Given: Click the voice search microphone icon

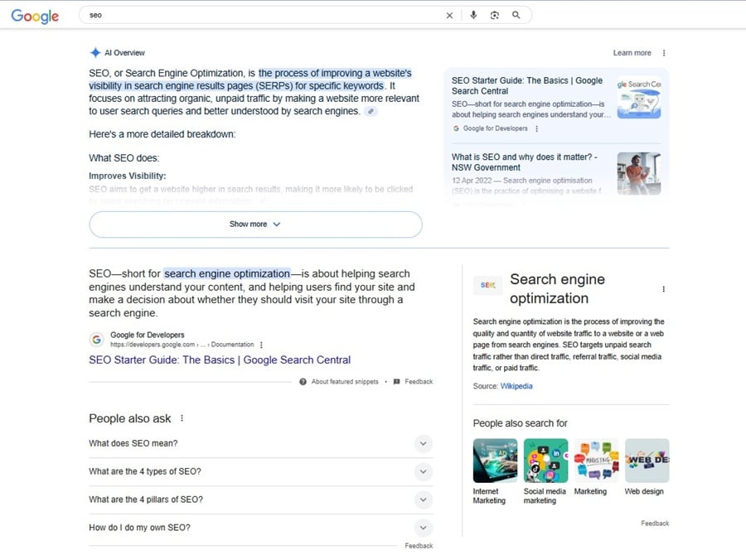Looking at the screenshot, I should (472, 14).
